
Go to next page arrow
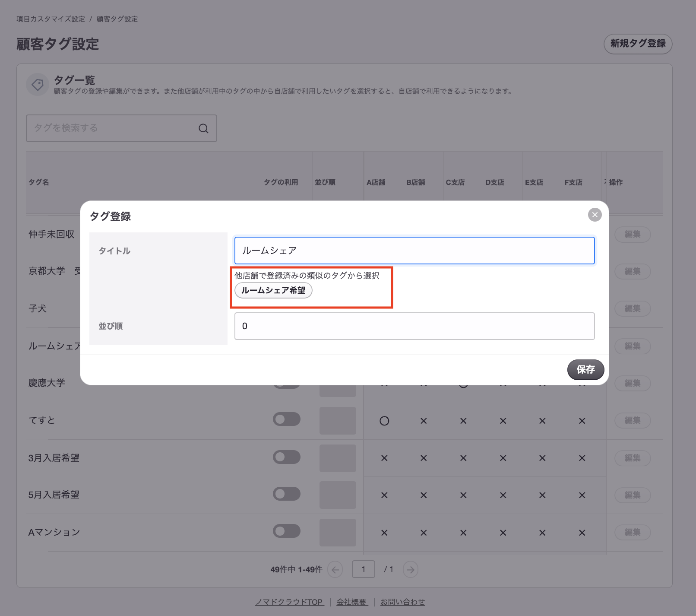pyautogui.click(x=411, y=569)
